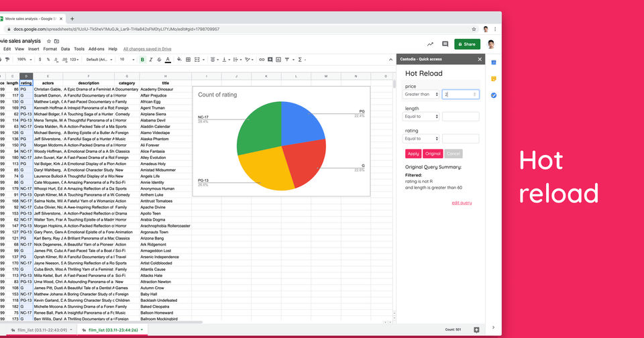
Task: Open the rating 'Equal to' dropdown
Action: pos(421,138)
